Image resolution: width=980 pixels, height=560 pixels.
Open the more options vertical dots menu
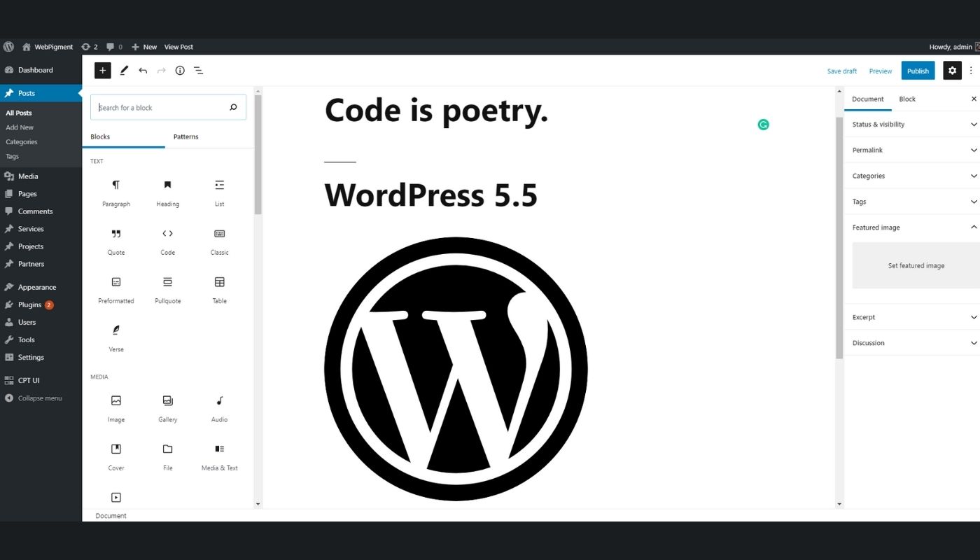971,71
